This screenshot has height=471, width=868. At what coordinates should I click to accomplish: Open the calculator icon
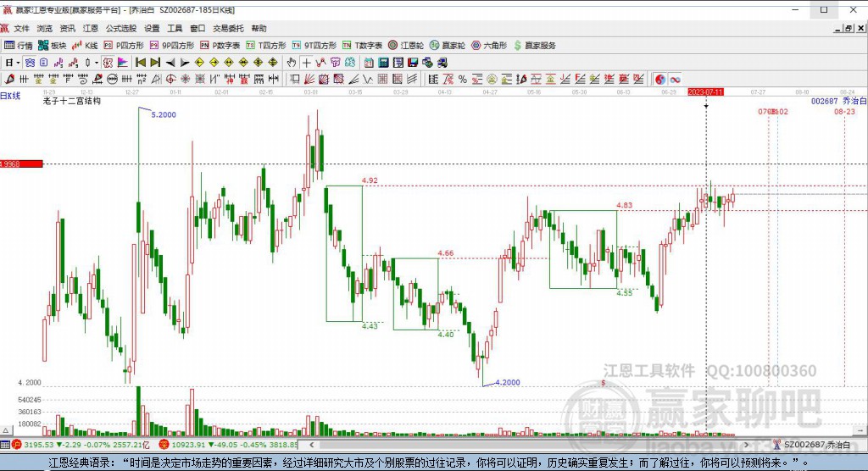point(383,63)
